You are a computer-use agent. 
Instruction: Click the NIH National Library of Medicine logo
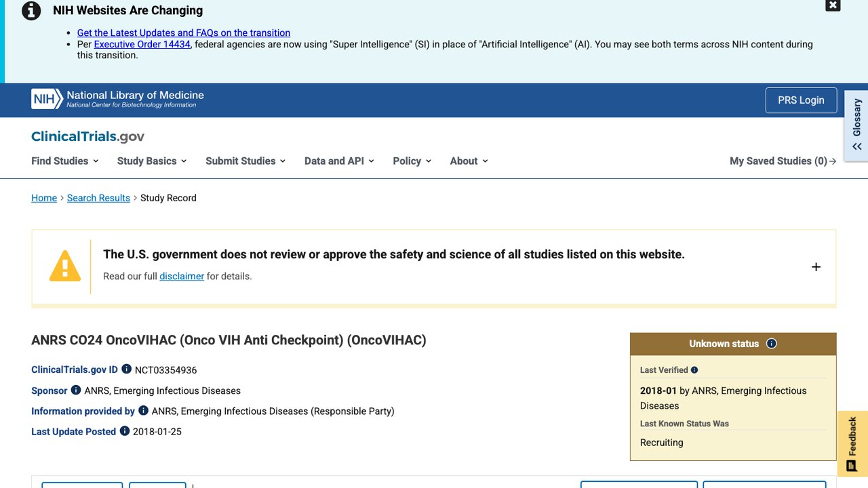[x=118, y=99]
